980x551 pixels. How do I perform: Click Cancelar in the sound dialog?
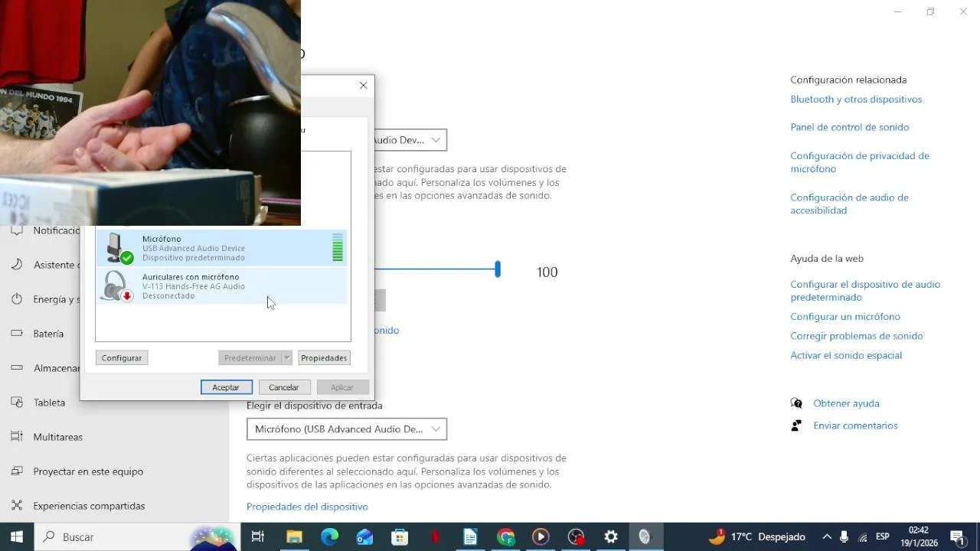tap(284, 387)
